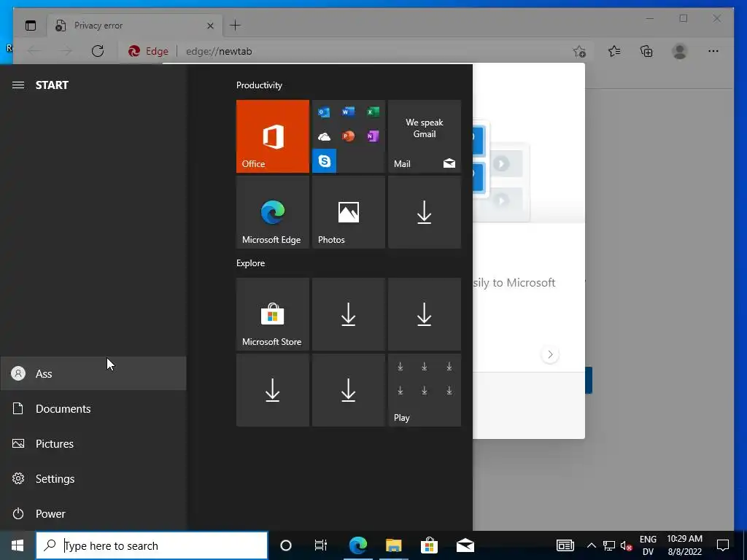Open OneDrive in the Office apps tile
Image resolution: width=747 pixels, height=560 pixels.
[325, 136]
